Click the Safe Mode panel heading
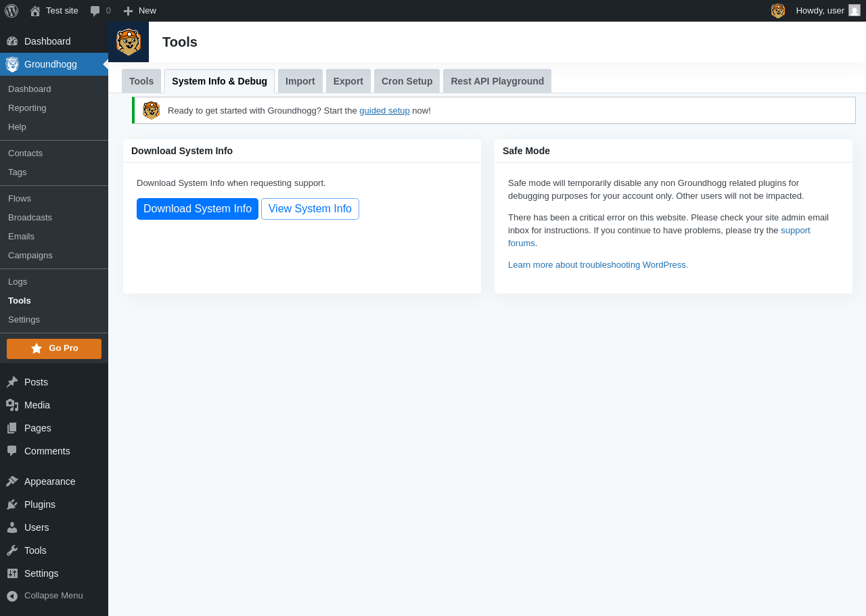Image resolution: width=866 pixels, height=616 pixels. click(526, 151)
